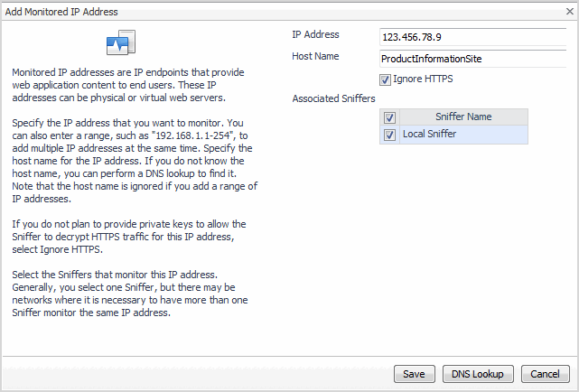The height and width of the screenshot is (392, 579).
Task: Close the Add Monitored IP Address dialog
Action: coord(567,12)
